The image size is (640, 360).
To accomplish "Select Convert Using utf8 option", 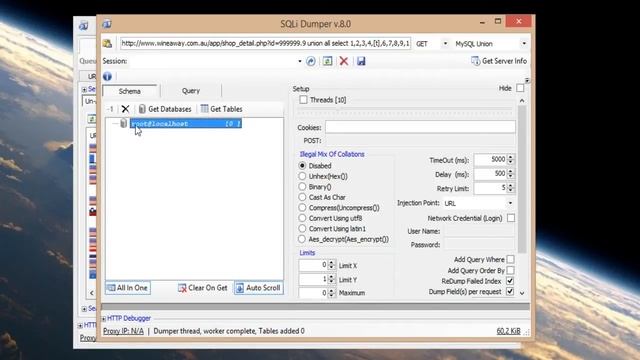I will click(x=302, y=218).
